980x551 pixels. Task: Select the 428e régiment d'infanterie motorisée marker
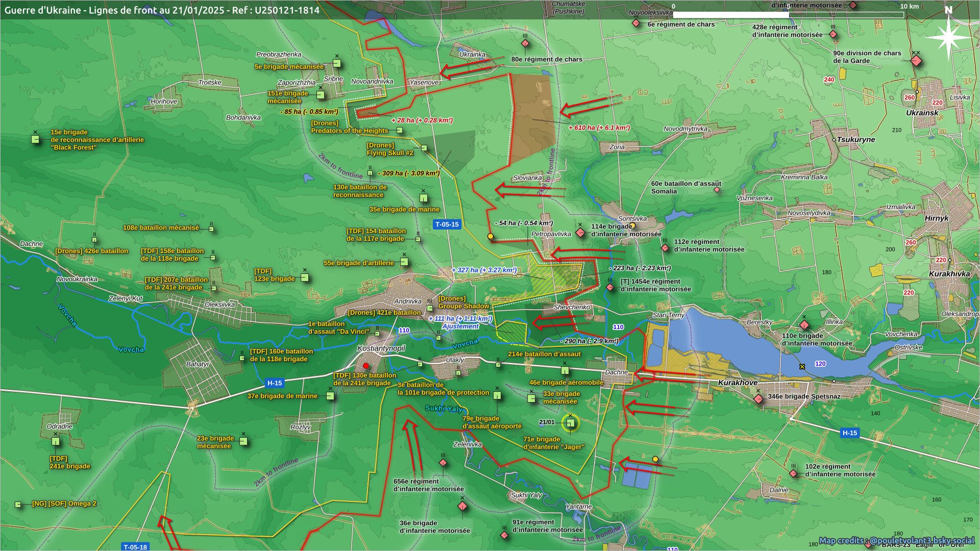coord(833,34)
